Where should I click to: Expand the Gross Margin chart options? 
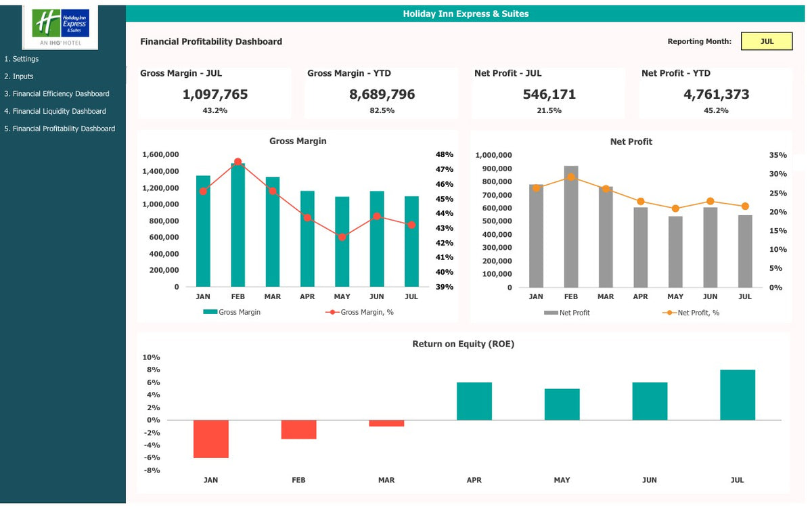click(x=298, y=141)
